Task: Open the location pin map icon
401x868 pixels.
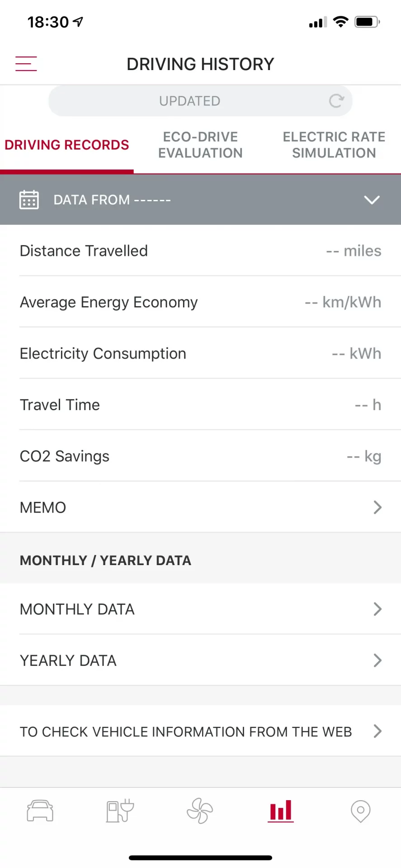Action: [x=360, y=811]
